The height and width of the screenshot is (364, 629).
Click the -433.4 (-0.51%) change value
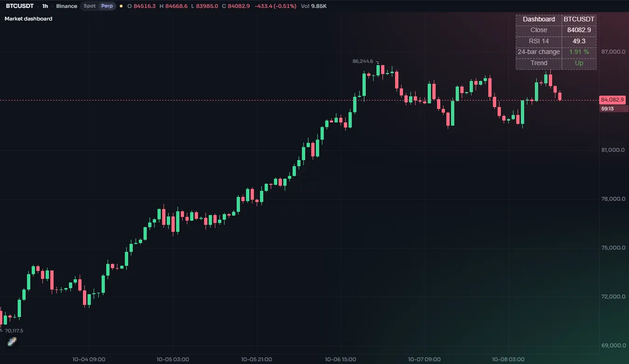click(x=276, y=6)
